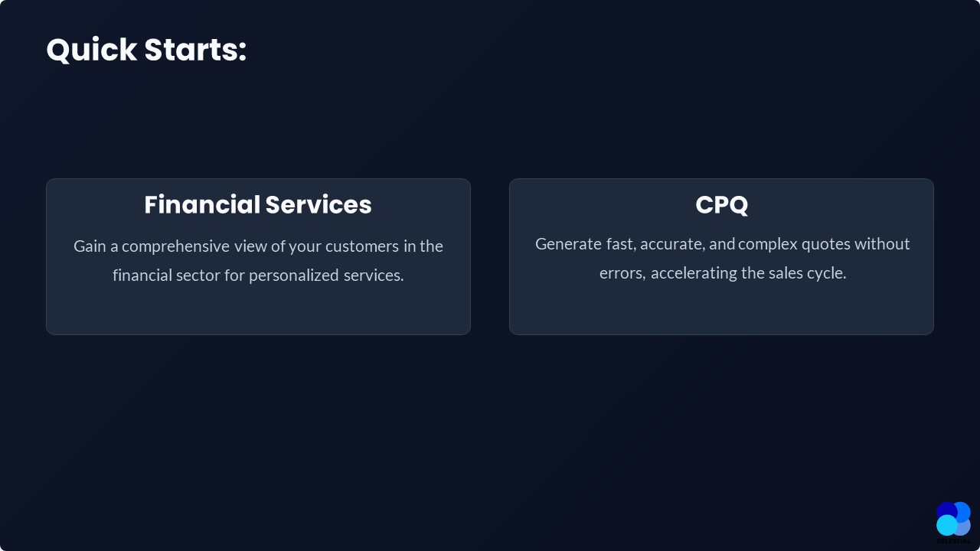Click the word "Quick" in the title
This screenshot has width=980, height=551.
click(x=93, y=50)
